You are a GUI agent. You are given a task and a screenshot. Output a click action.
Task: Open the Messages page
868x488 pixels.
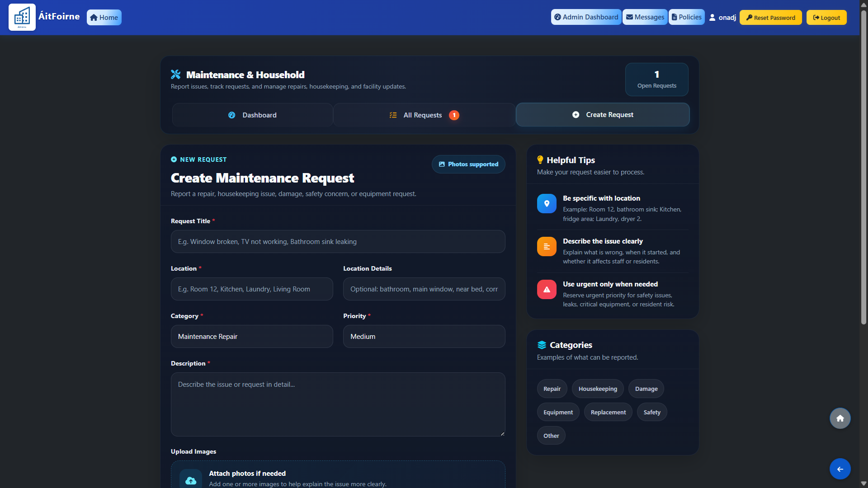(645, 17)
